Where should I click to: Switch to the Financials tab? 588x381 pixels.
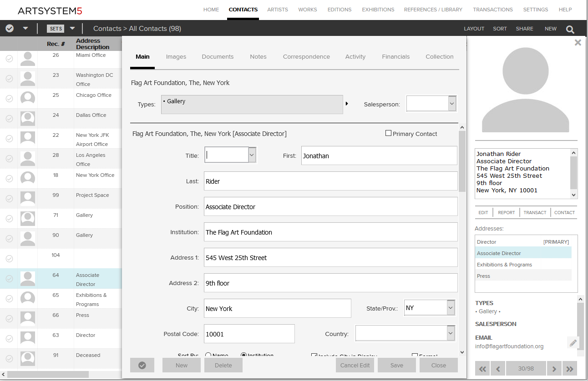[x=395, y=57]
